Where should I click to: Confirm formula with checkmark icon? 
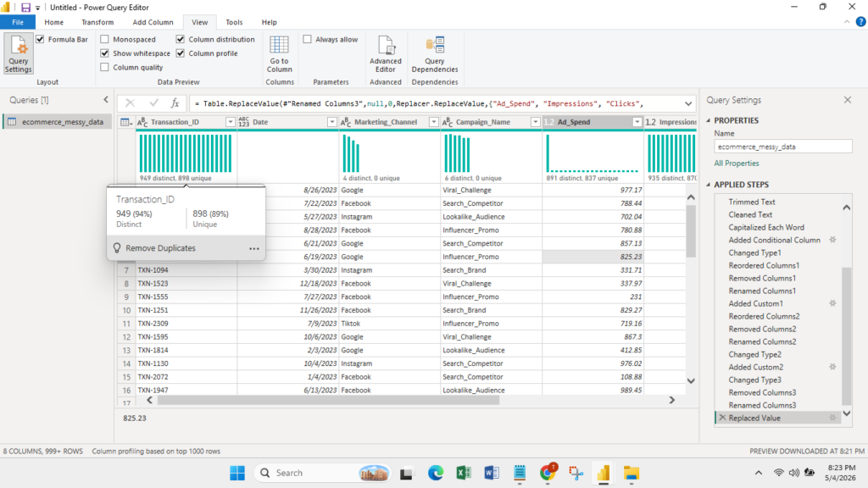(x=153, y=103)
